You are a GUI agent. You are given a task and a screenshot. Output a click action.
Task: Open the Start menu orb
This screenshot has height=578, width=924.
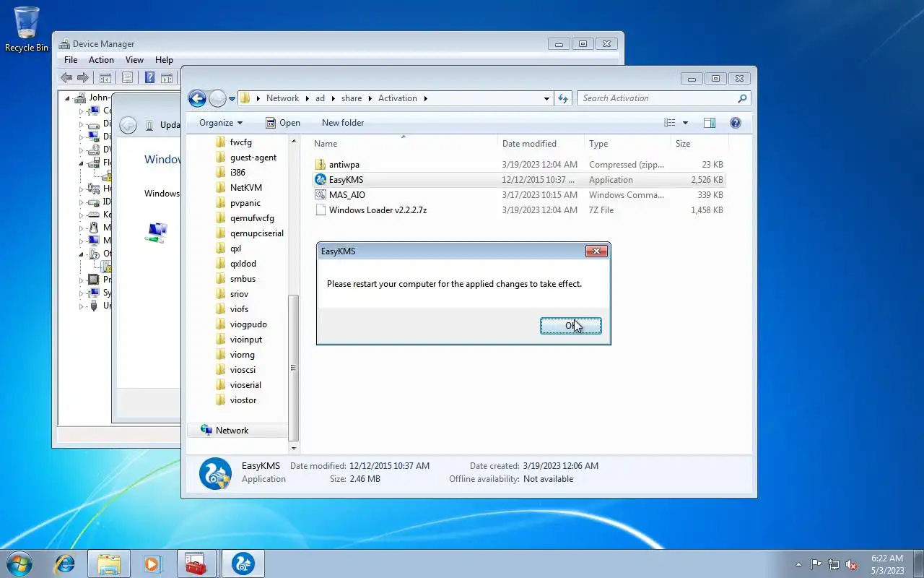[19, 564]
